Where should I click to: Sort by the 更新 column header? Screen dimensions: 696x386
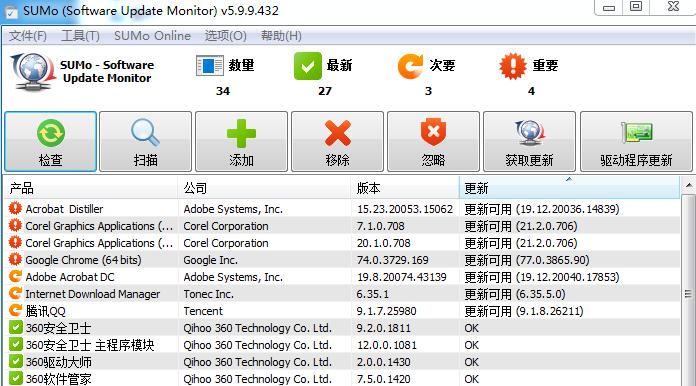(569, 188)
